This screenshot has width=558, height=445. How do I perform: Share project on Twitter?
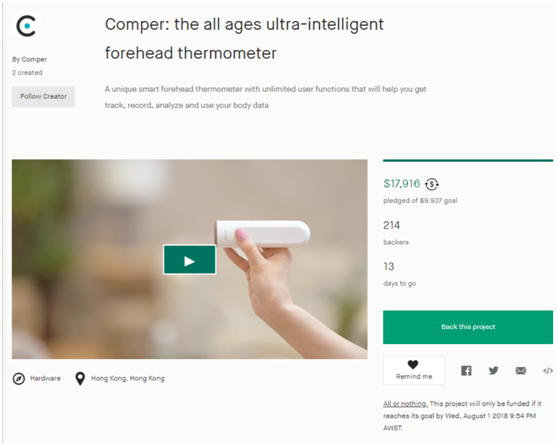(493, 371)
